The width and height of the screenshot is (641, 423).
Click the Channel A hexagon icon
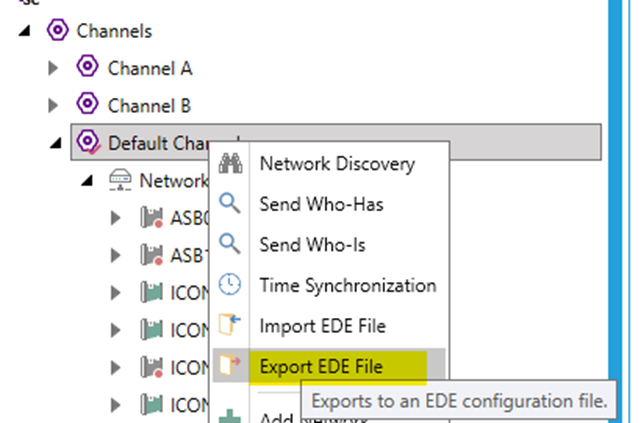(88, 68)
